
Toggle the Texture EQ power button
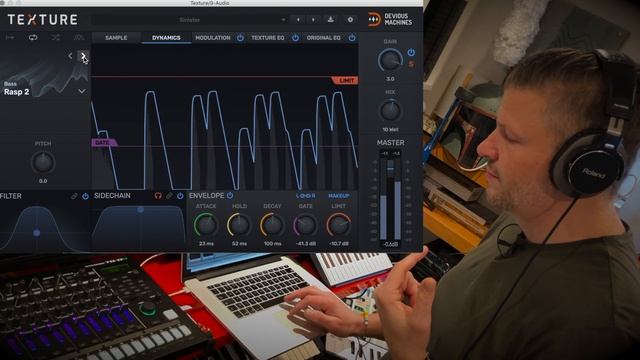click(296, 38)
